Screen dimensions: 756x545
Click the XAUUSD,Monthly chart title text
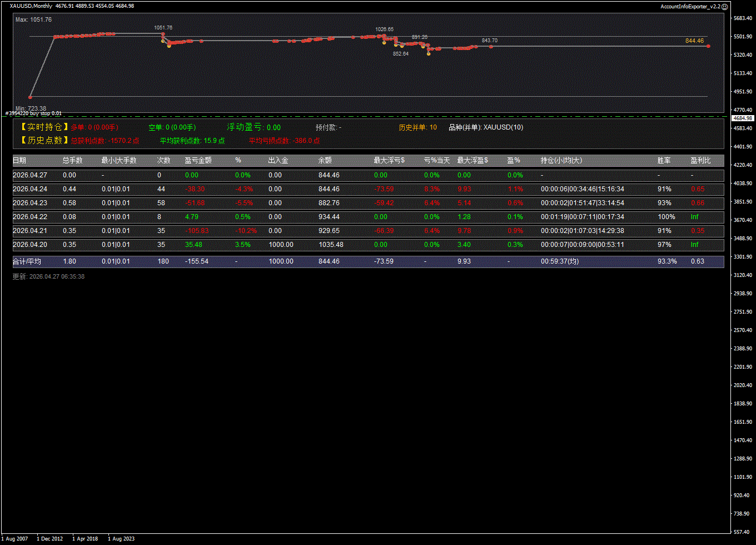pos(31,6)
